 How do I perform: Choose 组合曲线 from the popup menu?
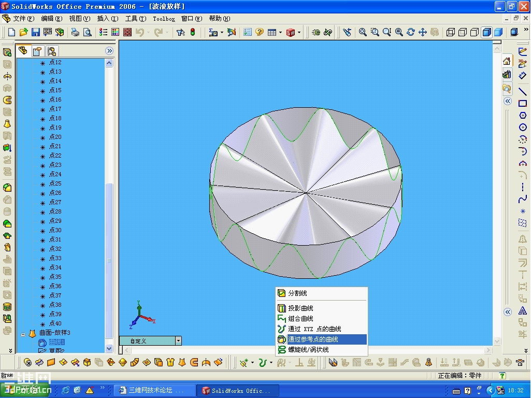tap(322, 318)
